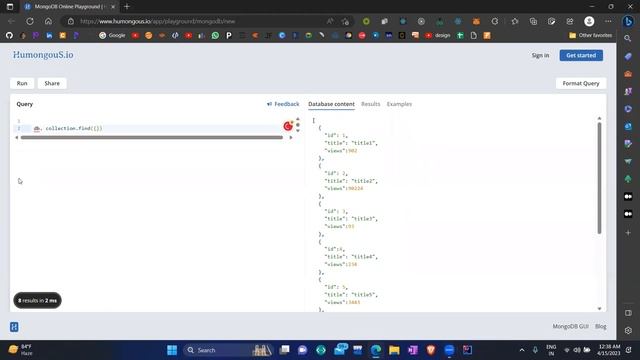
Task: Open the browser profile avatar
Action: [x=589, y=21]
